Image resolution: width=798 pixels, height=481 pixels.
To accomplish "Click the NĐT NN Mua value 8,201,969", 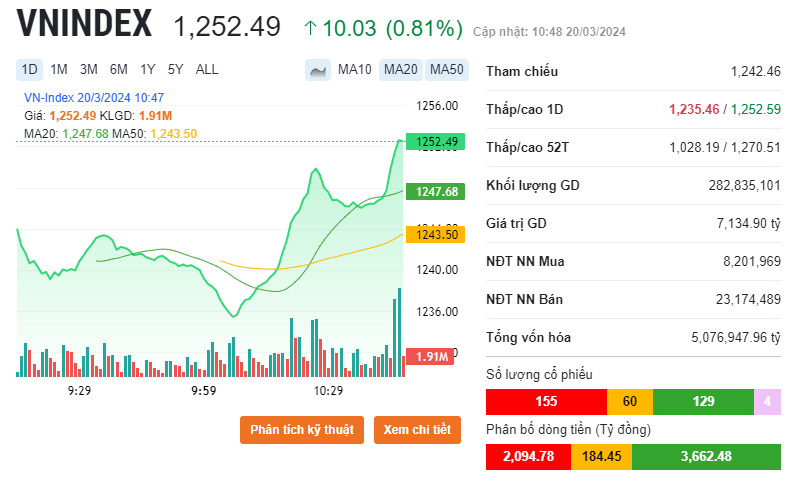I will pyautogui.click(x=752, y=262).
